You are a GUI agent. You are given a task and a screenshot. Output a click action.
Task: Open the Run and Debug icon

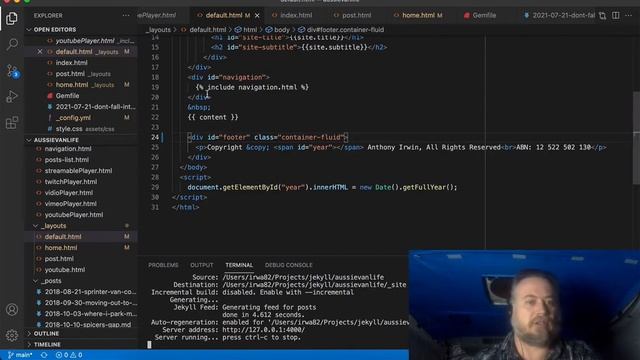[12, 97]
